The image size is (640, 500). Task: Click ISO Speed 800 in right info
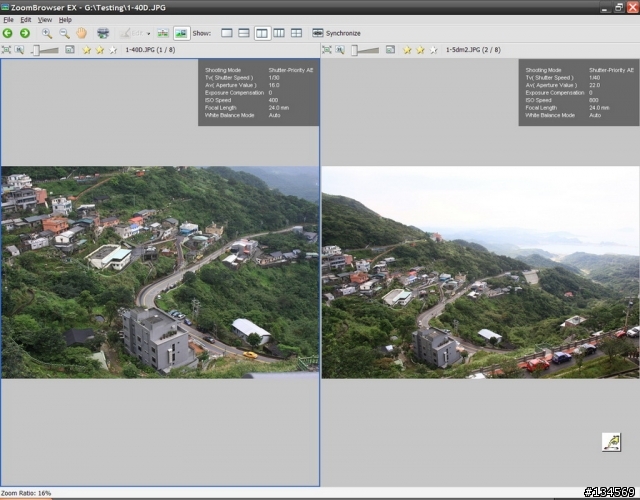tap(593, 100)
